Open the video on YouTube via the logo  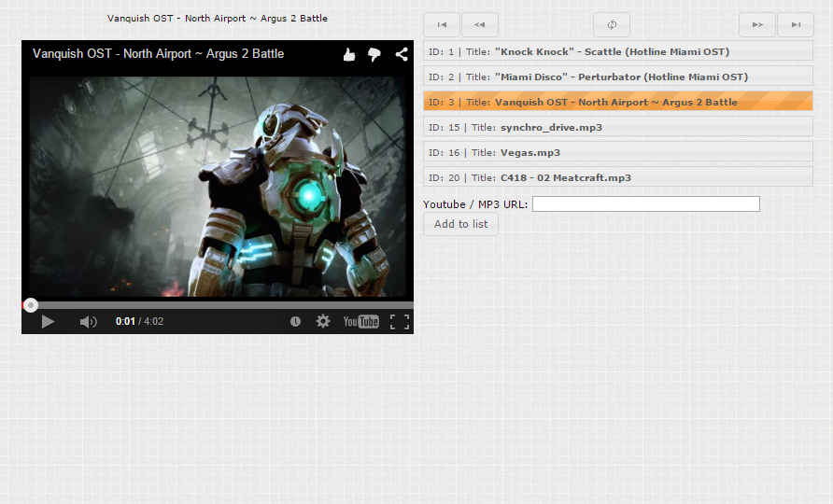[x=360, y=321]
